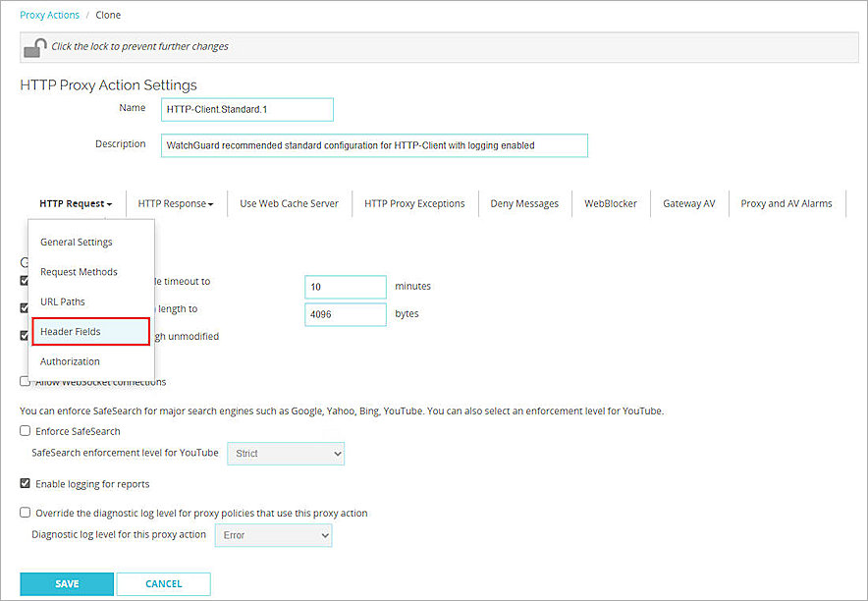
Task: View the Deny Messages tab
Action: (524, 203)
